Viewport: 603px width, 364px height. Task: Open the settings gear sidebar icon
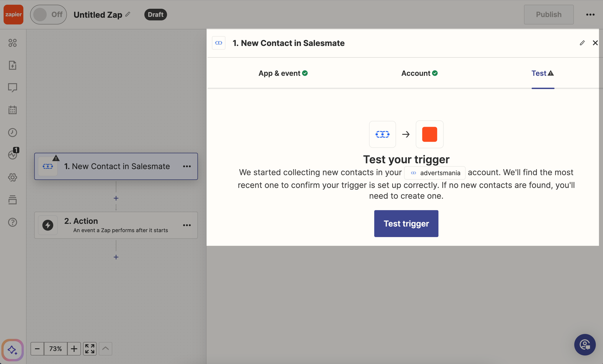tap(13, 177)
